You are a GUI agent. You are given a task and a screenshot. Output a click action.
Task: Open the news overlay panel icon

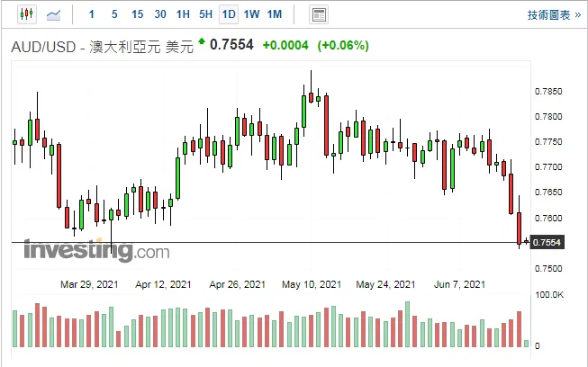(x=319, y=15)
